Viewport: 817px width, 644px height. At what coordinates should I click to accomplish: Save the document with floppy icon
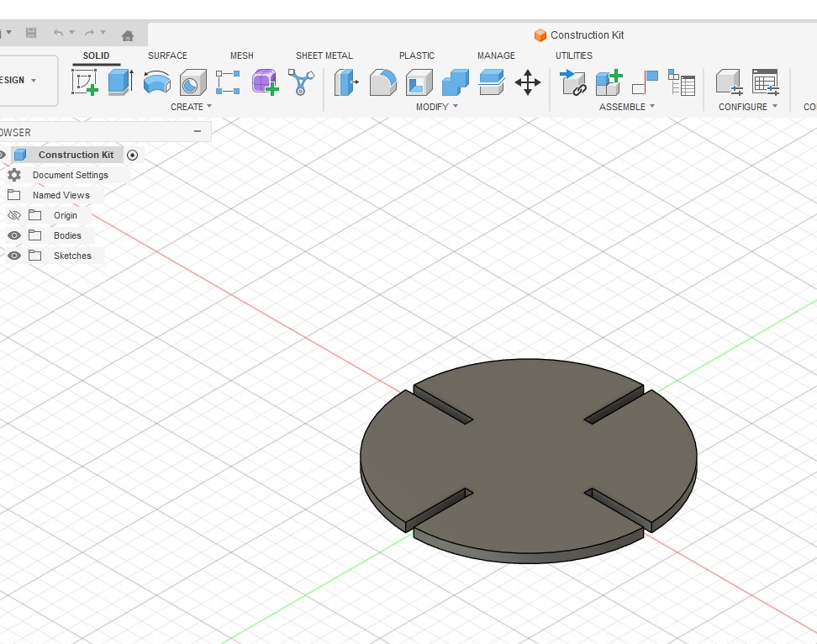pyautogui.click(x=31, y=33)
